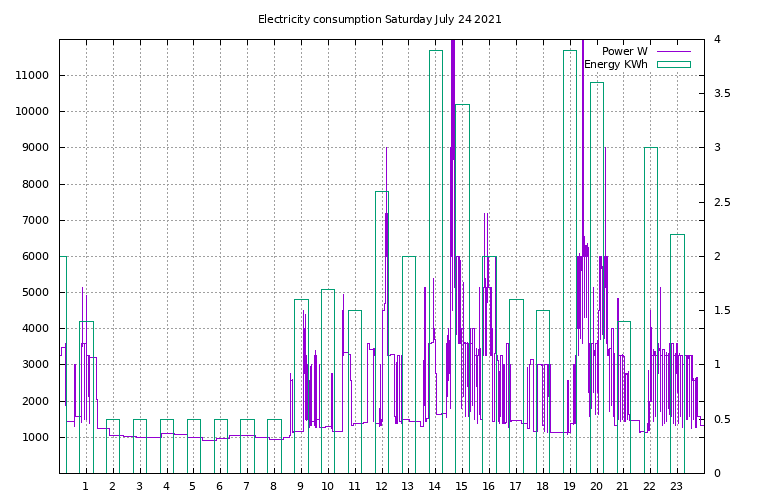Viewport: 768px width, 500px height.
Task: Click hour label 8 on x-axis
Action: pyautogui.click(x=273, y=486)
